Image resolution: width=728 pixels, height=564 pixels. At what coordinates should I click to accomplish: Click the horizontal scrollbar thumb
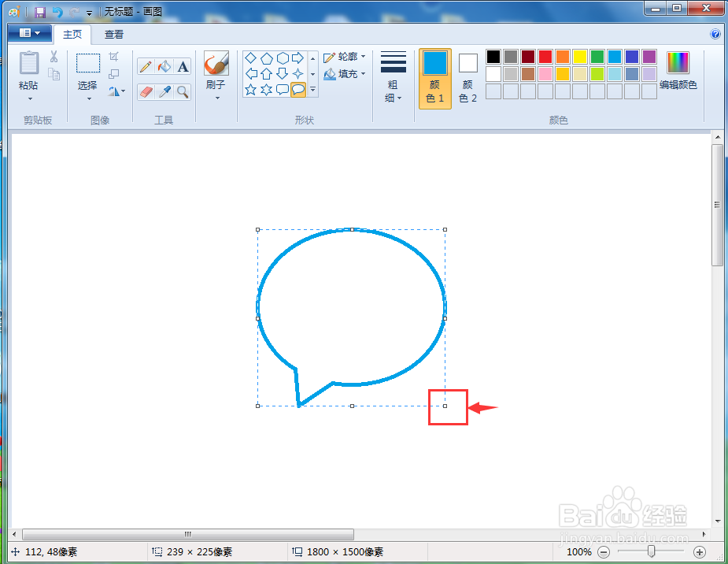[188, 534]
